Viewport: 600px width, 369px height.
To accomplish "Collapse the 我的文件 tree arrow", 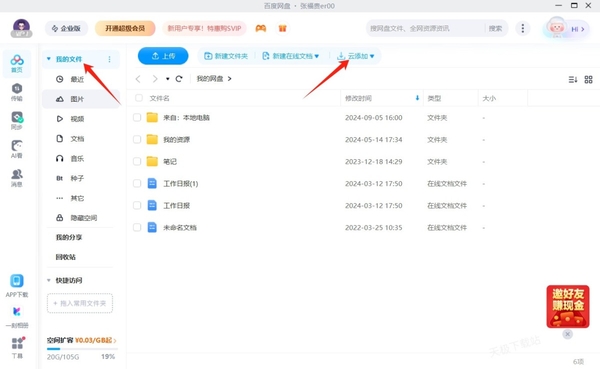I will pyautogui.click(x=49, y=59).
